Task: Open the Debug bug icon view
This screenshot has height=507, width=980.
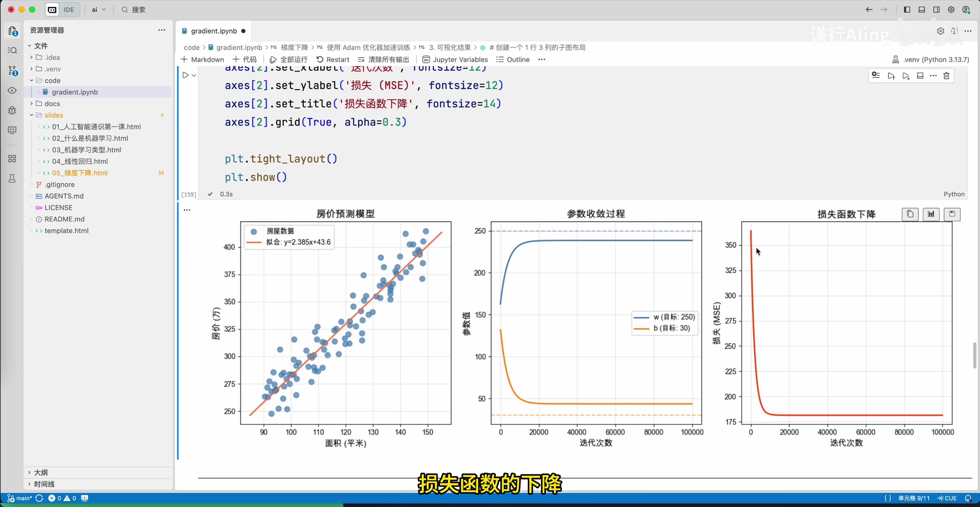Action: tap(13, 110)
